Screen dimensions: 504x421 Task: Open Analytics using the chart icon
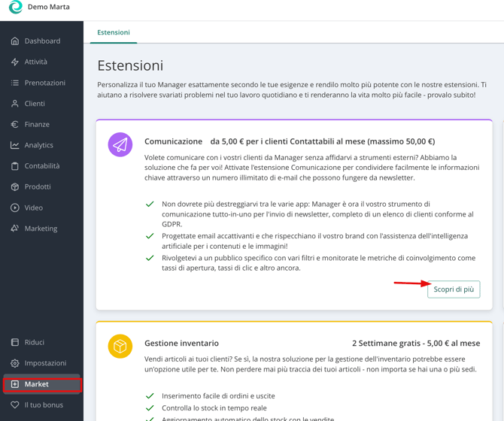(15, 145)
